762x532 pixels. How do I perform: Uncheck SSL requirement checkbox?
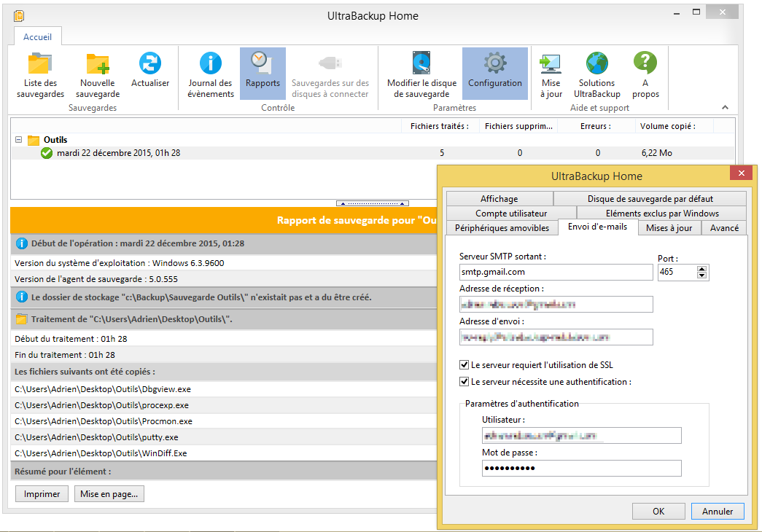464,364
